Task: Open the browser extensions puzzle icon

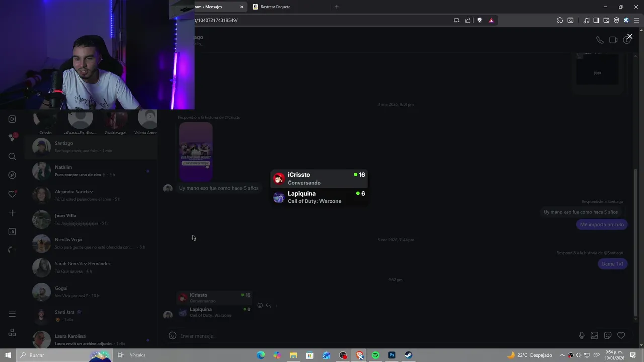Action: [560, 20]
